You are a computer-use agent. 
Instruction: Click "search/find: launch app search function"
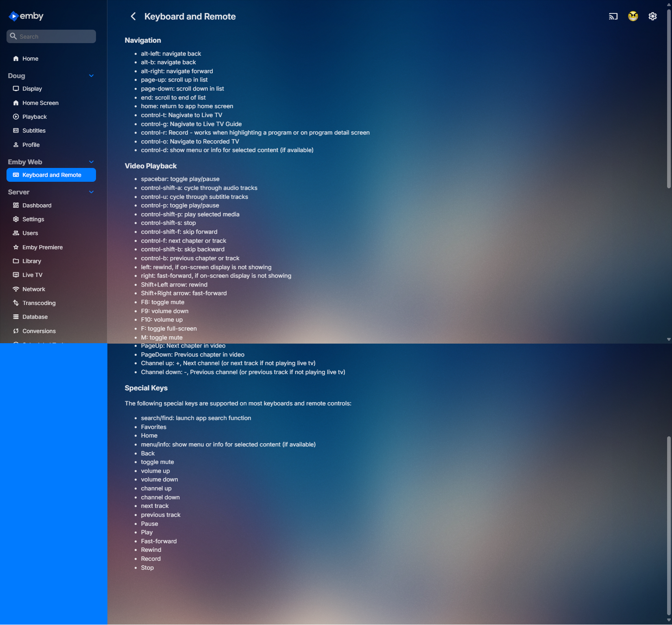coord(196,418)
